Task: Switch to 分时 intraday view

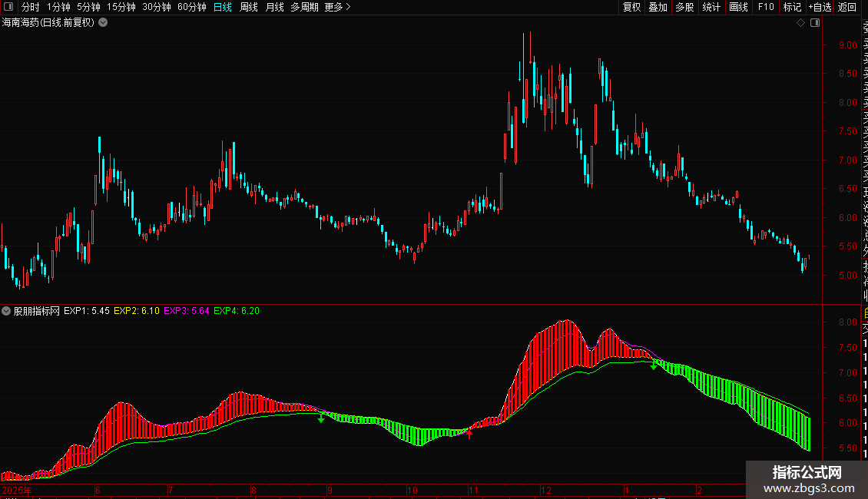Action: click(x=31, y=7)
